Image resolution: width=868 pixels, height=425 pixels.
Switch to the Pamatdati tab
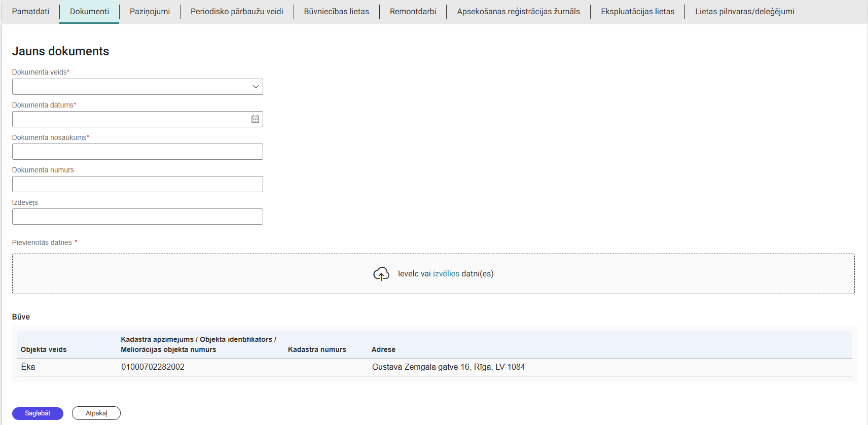[x=30, y=12]
